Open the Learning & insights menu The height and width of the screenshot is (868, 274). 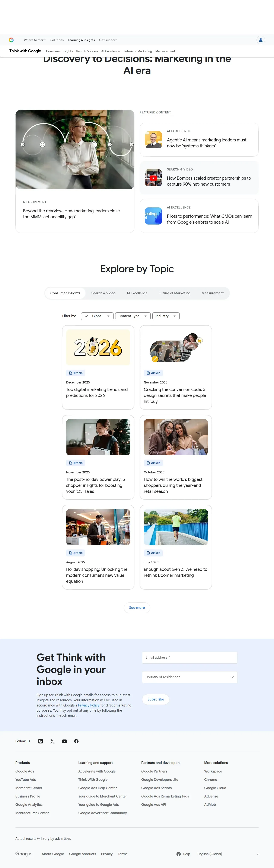pos(81,40)
